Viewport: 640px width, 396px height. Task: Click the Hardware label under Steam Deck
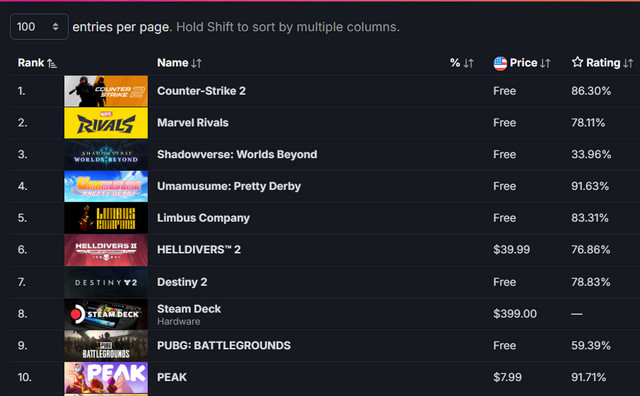click(x=179, y=321)
